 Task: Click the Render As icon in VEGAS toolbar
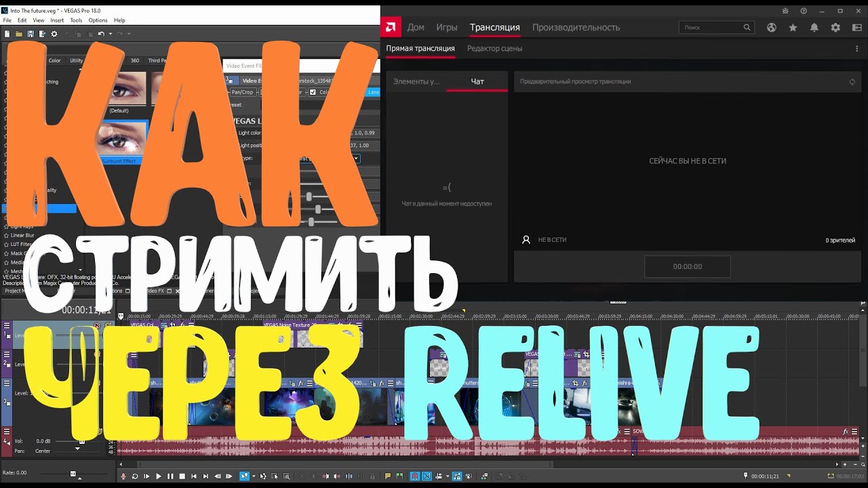click(42, 34)
